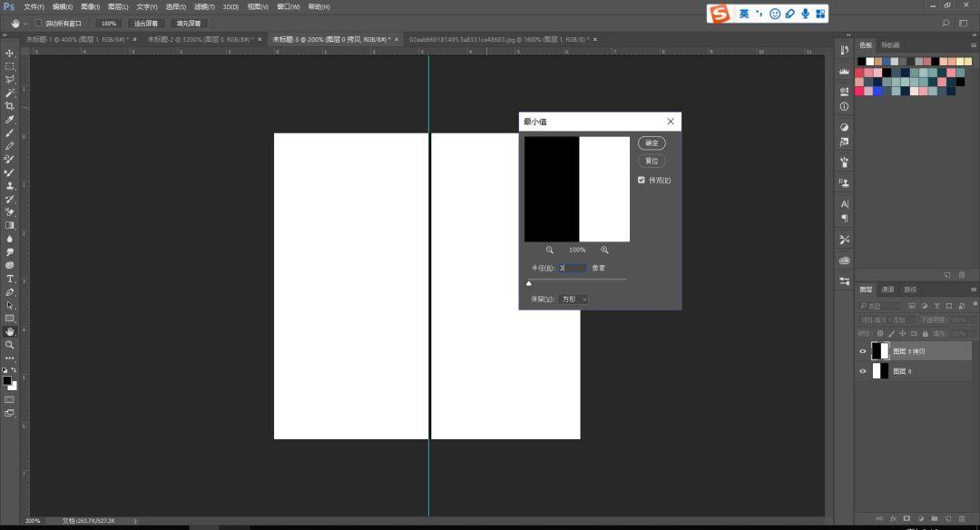Screen dimensions: 980x530
Task: Select the Lasso tool
Action: (x=9, y=79)
